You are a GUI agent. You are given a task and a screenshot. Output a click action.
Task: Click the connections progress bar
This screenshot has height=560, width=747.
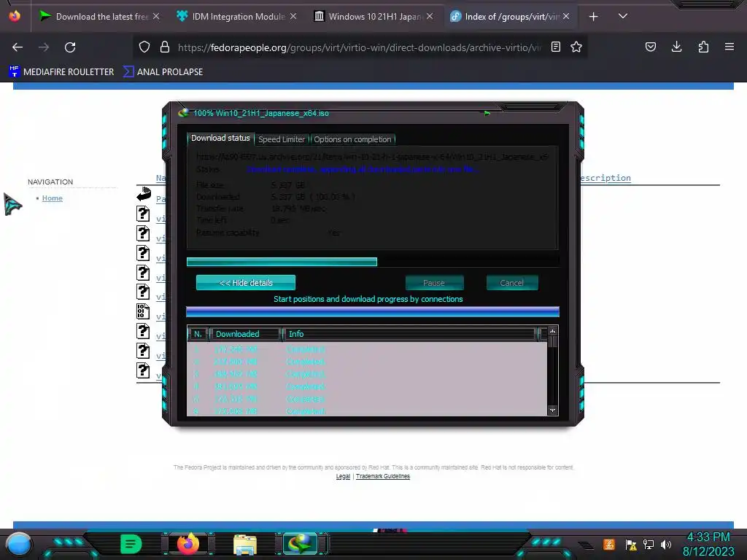click(x=373, y=312)
